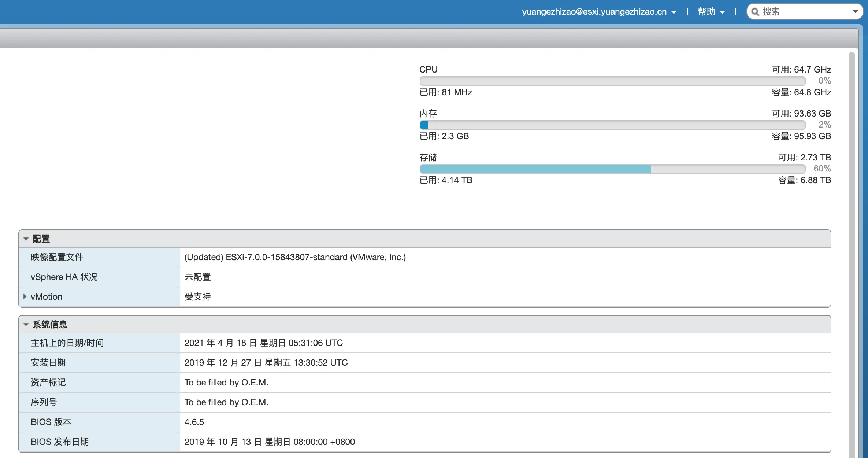Select the 映像配置文件 row label
The height and width of the screenshot is (458, 868).
[x=57, y=257]
